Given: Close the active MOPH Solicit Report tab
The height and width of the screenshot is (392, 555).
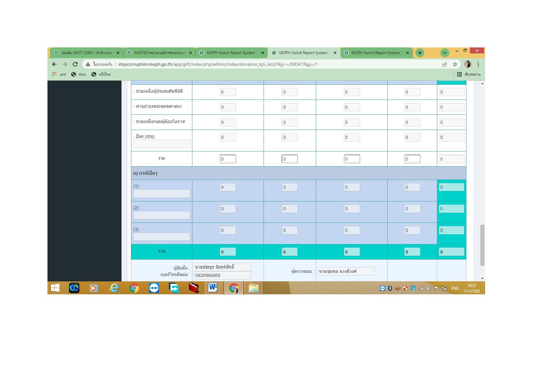Looking at the screenshot, I should click(x=335, y=53).
